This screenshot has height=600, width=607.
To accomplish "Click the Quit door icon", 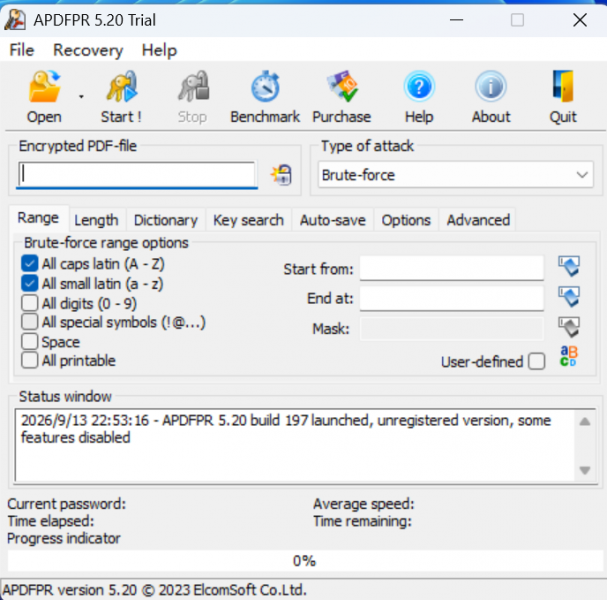I will click(563, 87).
